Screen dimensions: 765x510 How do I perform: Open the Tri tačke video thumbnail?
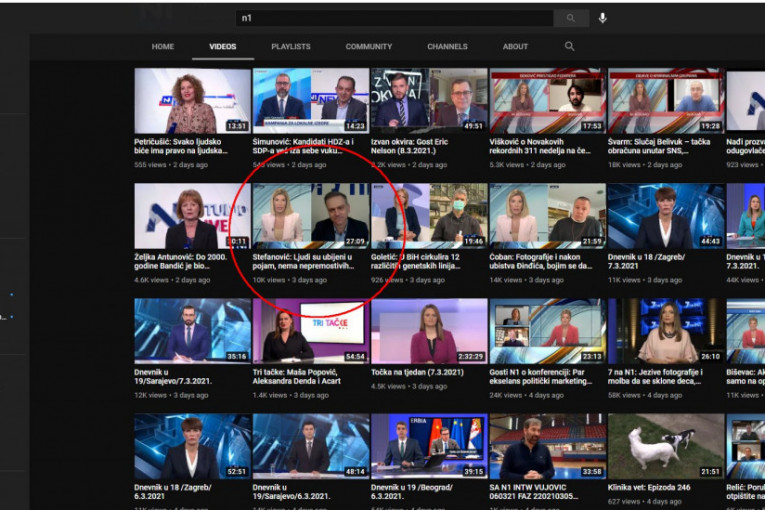pyautogui.click(x=311, y=330)
